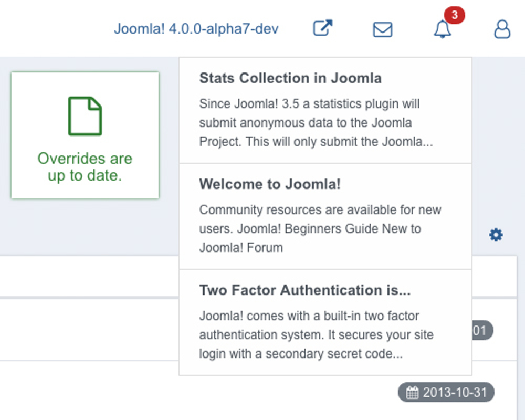Open the Stats Collection in Joomla notification
Viewport: 525px width, 420px height.
pyautogui.click(x=325, y=110)
